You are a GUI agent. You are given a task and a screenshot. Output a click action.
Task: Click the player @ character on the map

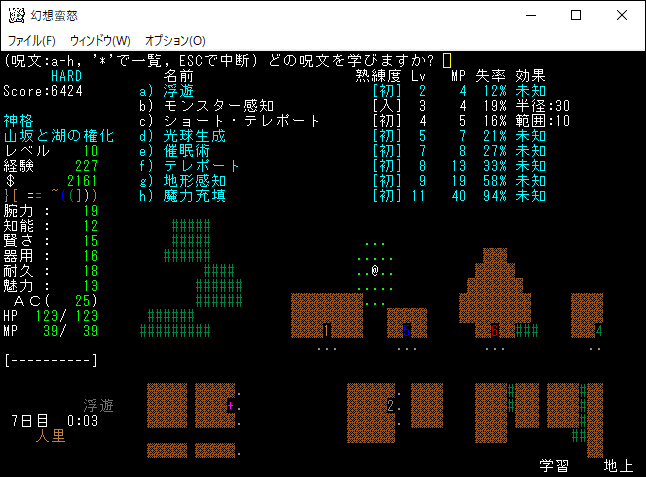375,271
